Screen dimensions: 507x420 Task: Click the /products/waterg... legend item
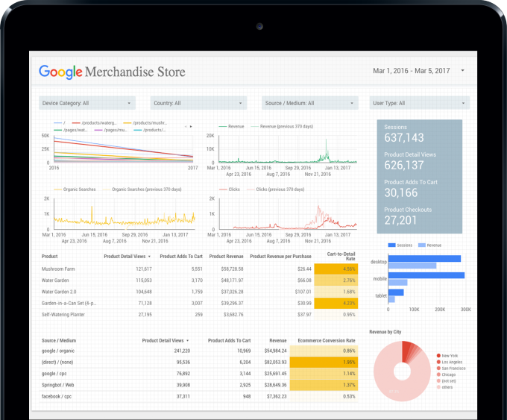(x=94, y=123)
